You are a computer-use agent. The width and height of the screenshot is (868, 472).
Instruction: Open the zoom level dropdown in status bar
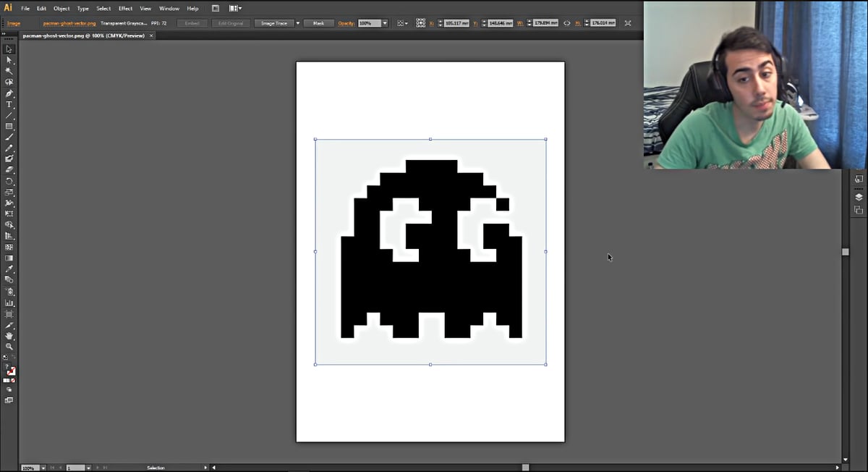pos(43,468)
